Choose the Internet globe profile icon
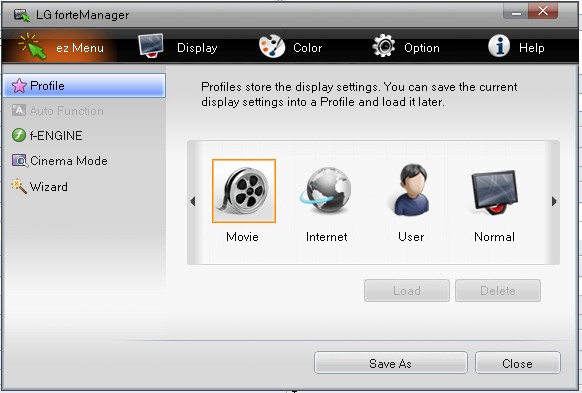 tap(326, 191)
